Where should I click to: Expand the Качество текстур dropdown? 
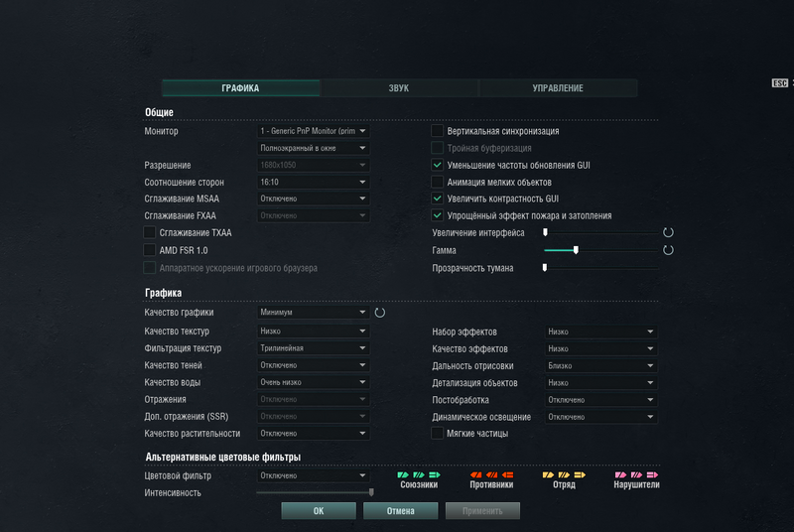click(313, 332)
